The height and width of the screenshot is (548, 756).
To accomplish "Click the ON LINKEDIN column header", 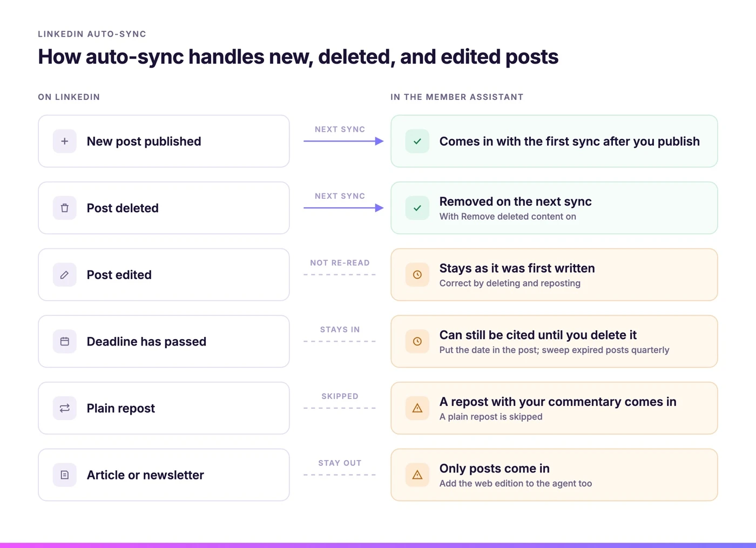I will pyautogui.click(x=69, y=97).
